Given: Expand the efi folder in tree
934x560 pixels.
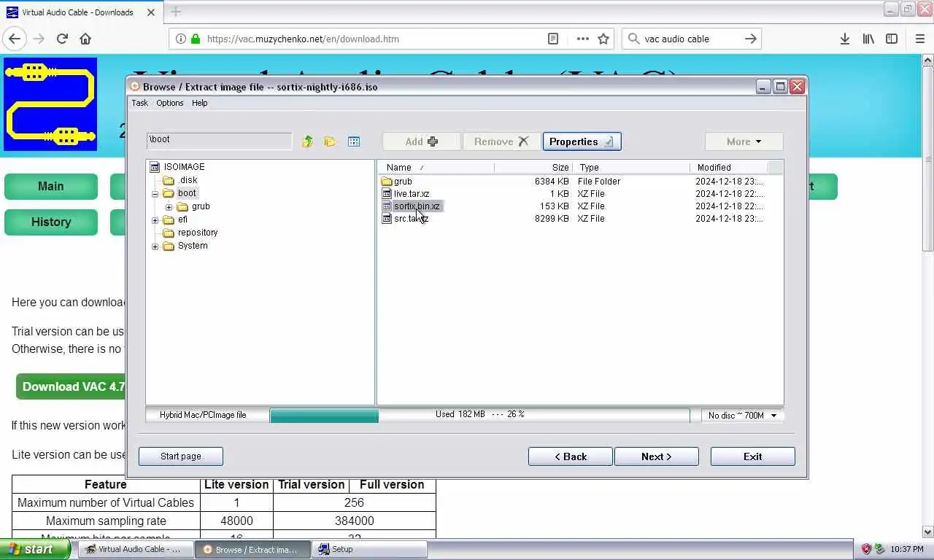Looking at the screenshot, I should 155,220.
